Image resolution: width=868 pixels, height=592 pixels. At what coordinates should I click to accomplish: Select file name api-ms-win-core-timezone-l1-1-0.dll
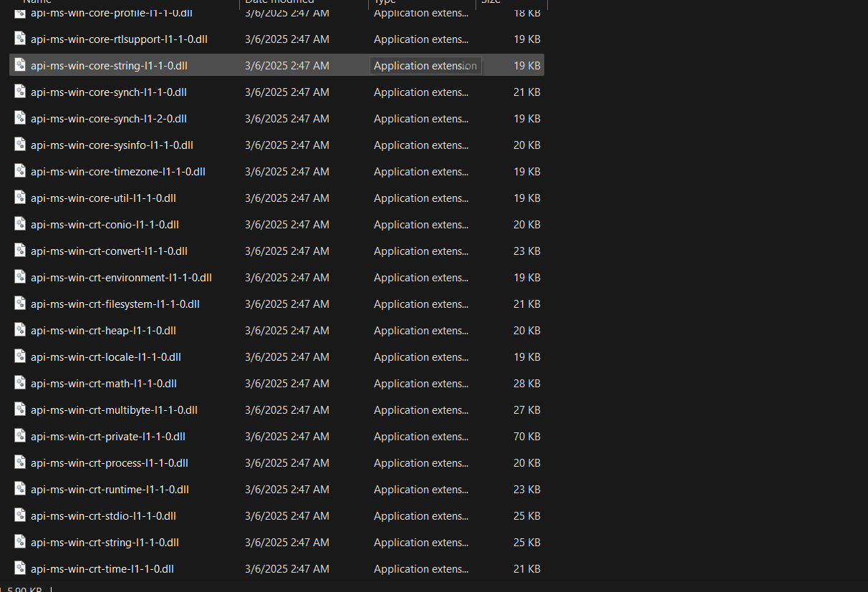click(x=118, y=172)
